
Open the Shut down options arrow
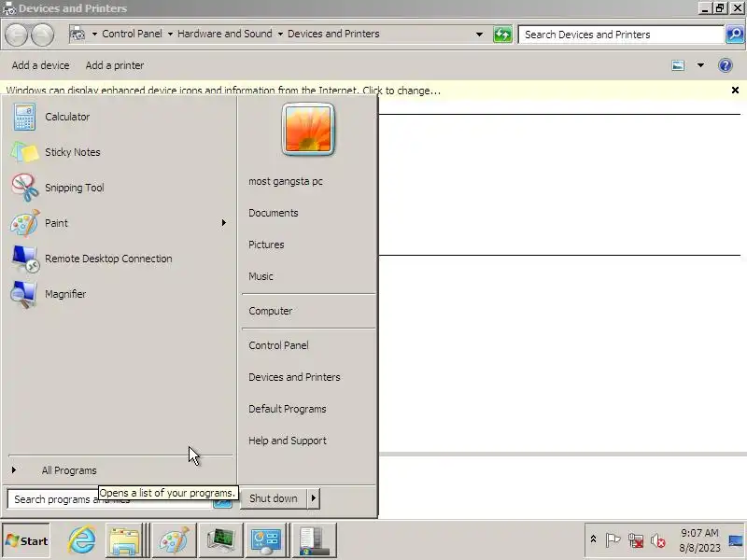tap(314, 498)
